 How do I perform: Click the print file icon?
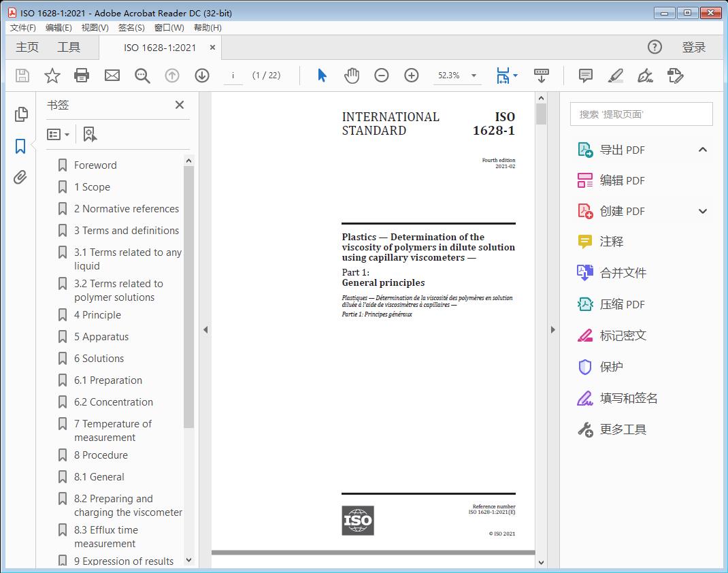tap(82, 76)
